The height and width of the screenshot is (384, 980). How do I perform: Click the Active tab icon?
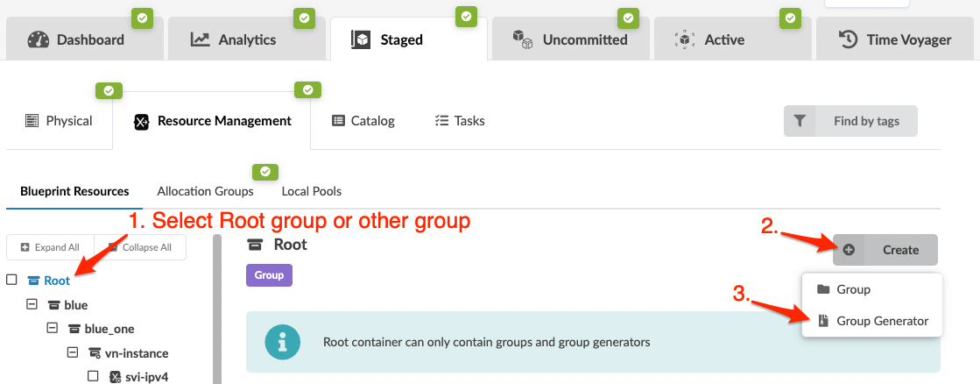point(684,39)
